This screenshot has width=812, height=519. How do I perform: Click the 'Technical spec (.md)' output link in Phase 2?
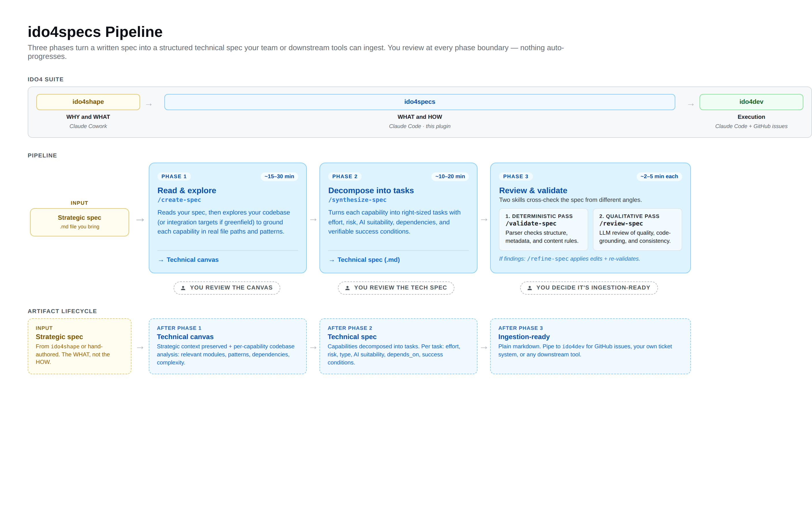point(369,260)
